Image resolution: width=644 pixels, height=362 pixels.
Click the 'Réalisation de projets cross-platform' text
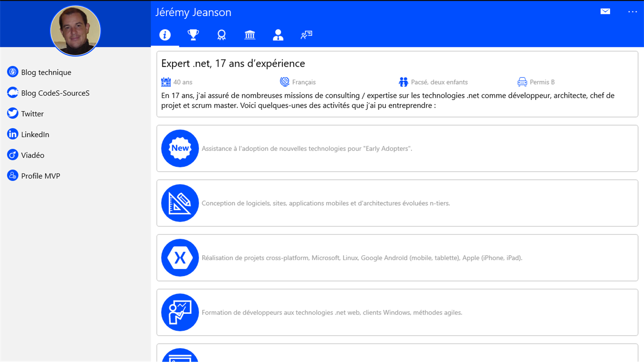[362, 258]
